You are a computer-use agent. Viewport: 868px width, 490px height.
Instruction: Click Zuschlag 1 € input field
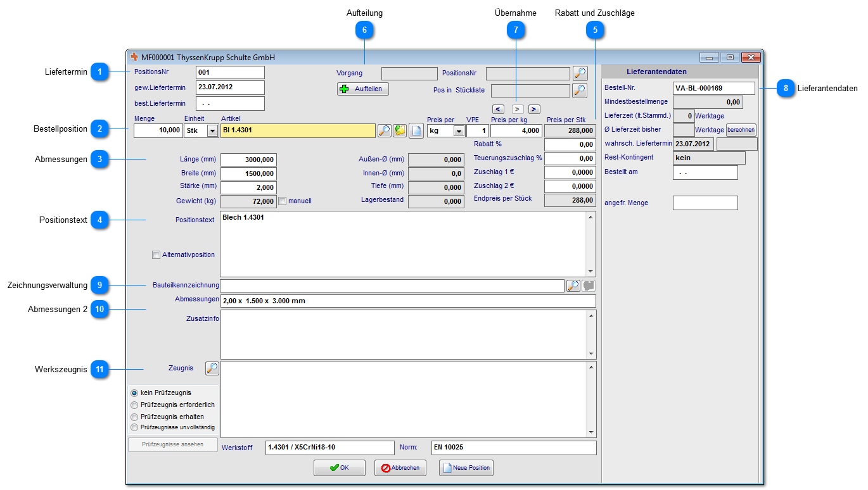570,173
